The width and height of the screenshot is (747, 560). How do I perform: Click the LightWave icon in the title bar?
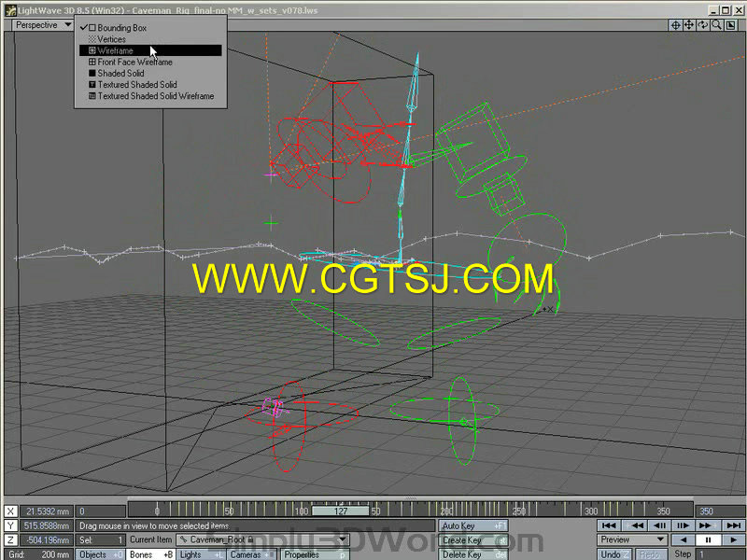[10, 10]
